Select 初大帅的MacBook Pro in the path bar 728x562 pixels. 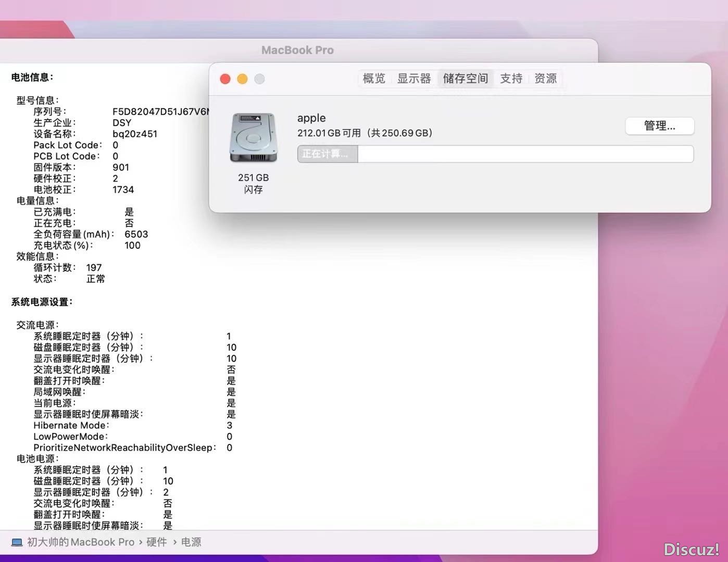81,542
